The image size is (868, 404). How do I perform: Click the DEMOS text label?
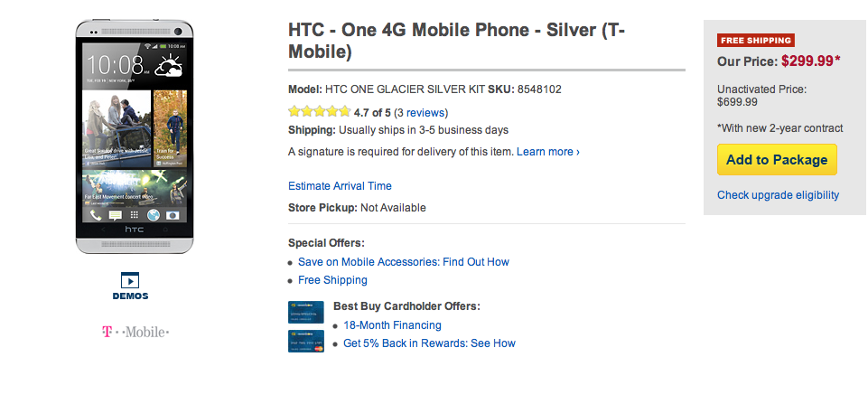[x=130, y=296]
